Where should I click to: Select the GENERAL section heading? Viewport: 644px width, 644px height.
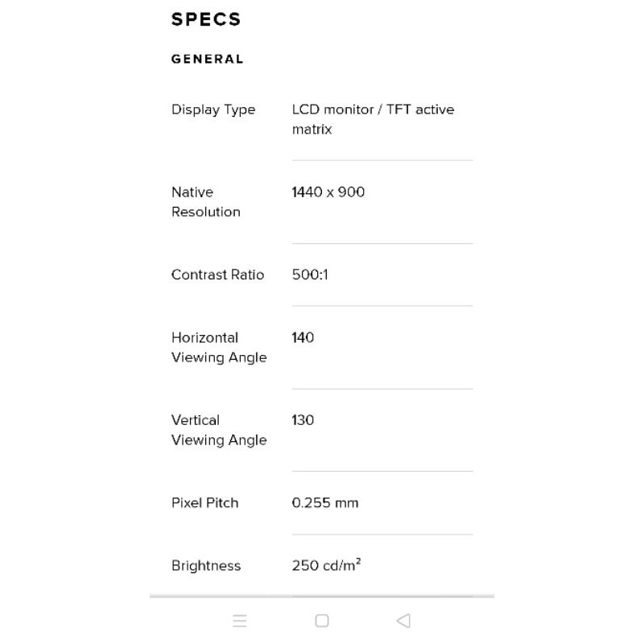(x=207, y=59)
